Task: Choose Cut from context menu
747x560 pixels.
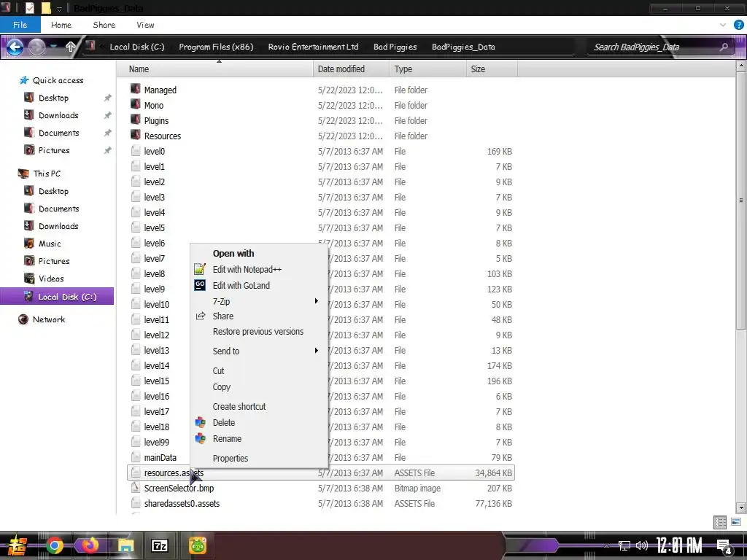Action: click(218, 371)
